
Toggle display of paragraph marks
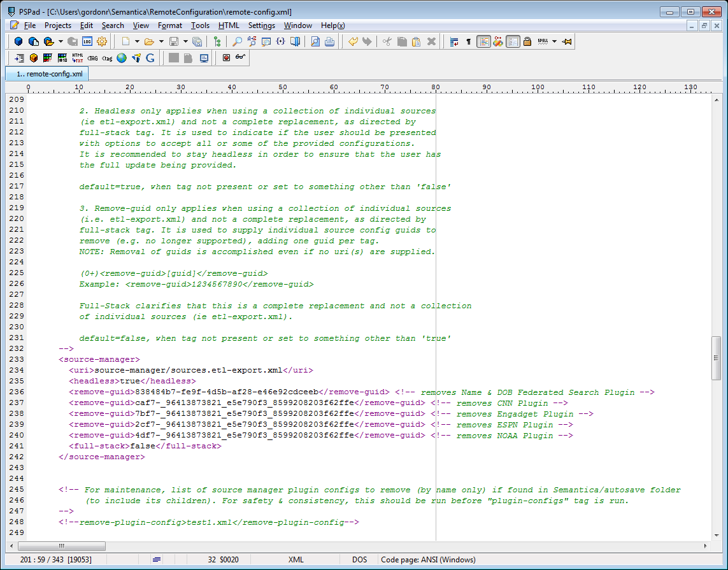click(x=467, y=41)
